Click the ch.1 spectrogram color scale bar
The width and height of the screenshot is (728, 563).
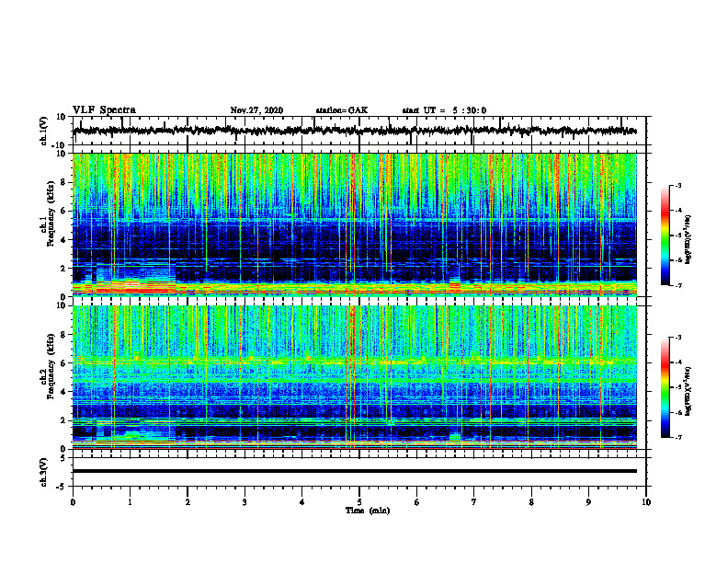(x=665, y=236)
